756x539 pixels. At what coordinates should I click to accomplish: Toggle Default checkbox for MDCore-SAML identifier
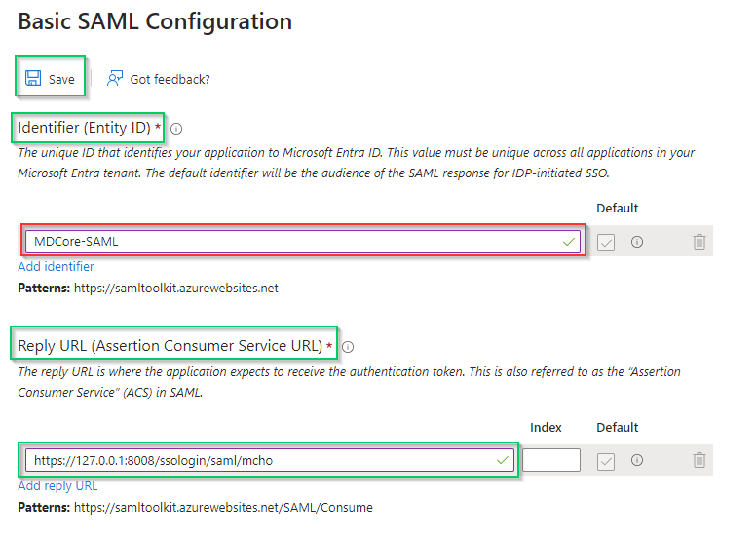tap(606, 242)
